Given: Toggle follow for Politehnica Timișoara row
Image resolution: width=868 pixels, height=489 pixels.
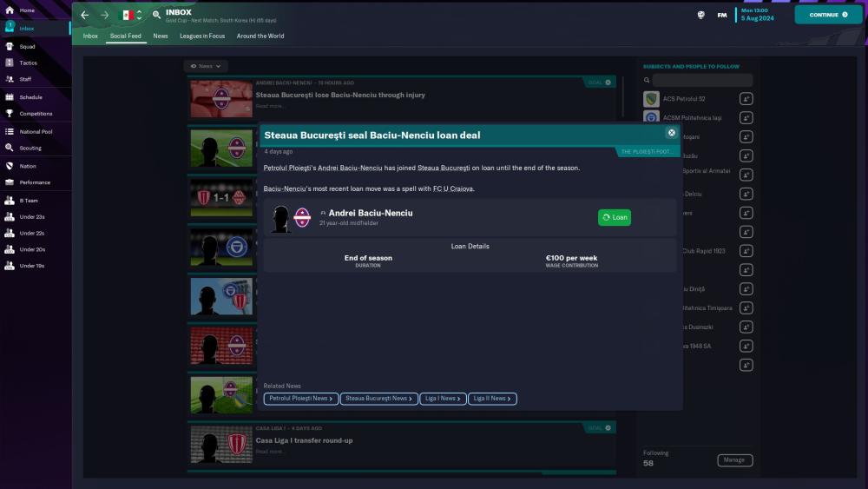Looking at the screenshot, I should (746, 308).
